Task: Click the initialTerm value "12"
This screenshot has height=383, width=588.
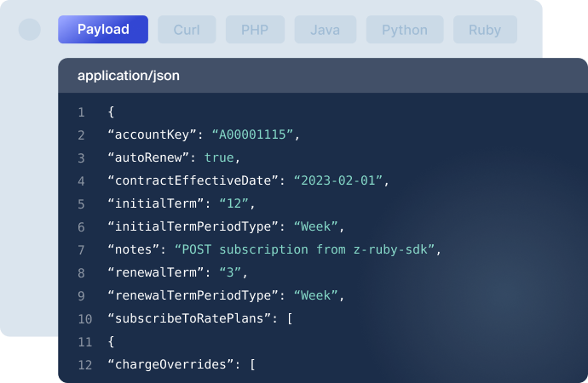Action: pyautogui.click(x=237, y=204)
